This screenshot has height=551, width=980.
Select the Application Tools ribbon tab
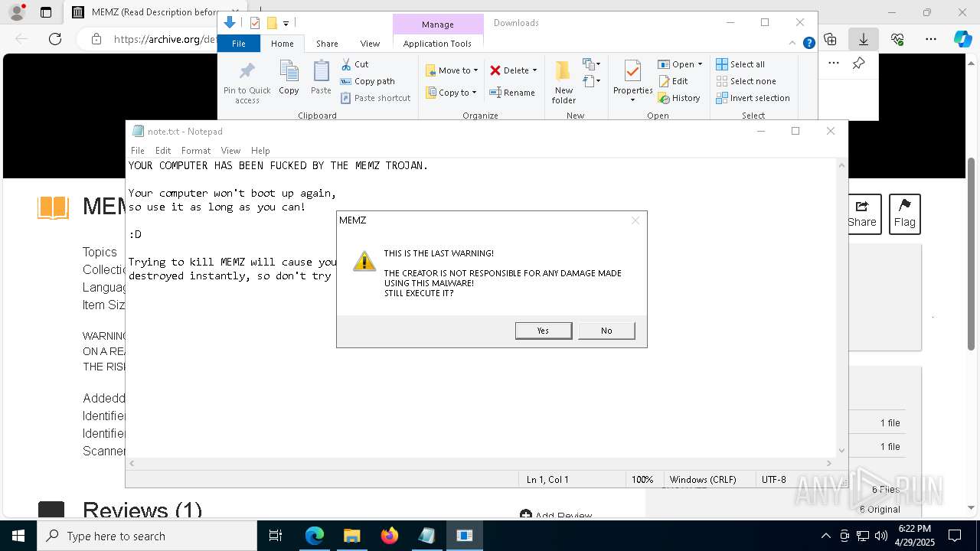pyautogui.click(x=437, y=44)
